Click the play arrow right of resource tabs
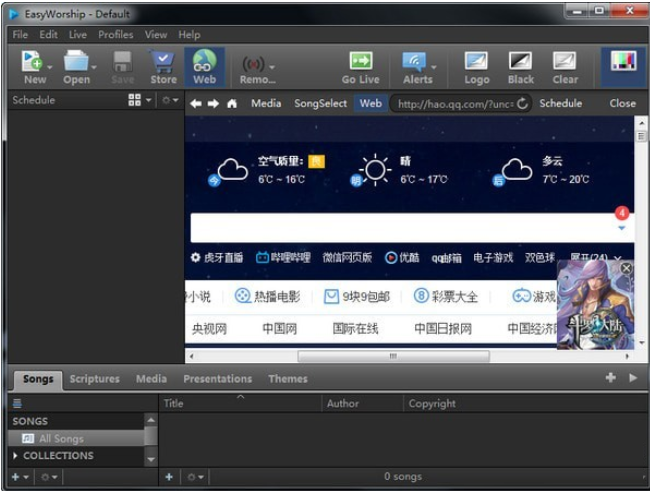Screen dimensions: 650x491 [633, 378]
